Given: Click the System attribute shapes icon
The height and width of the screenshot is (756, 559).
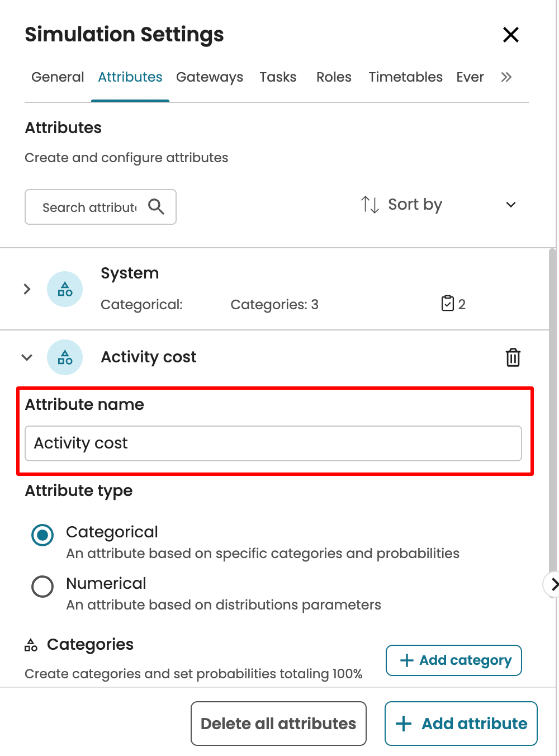Looking at the screenshot, I should click(65, 289).
